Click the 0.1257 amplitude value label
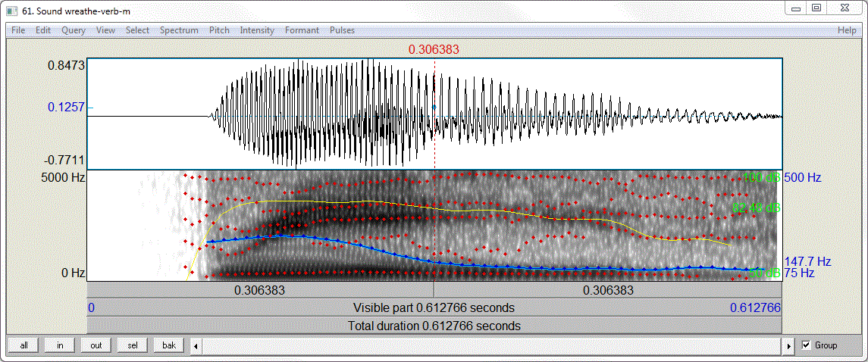 [x=66, y=108]
